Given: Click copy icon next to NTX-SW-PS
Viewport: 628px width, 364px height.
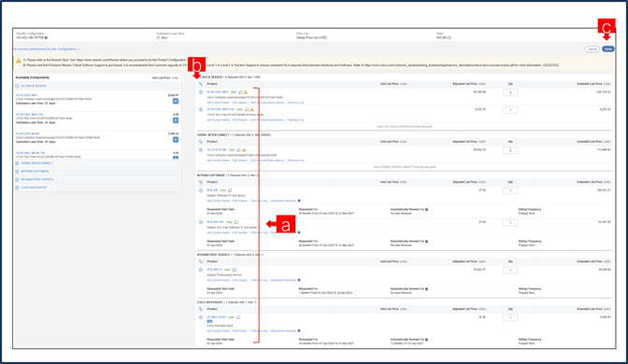Looking at the screenshot, I should (x=235, y=270).
